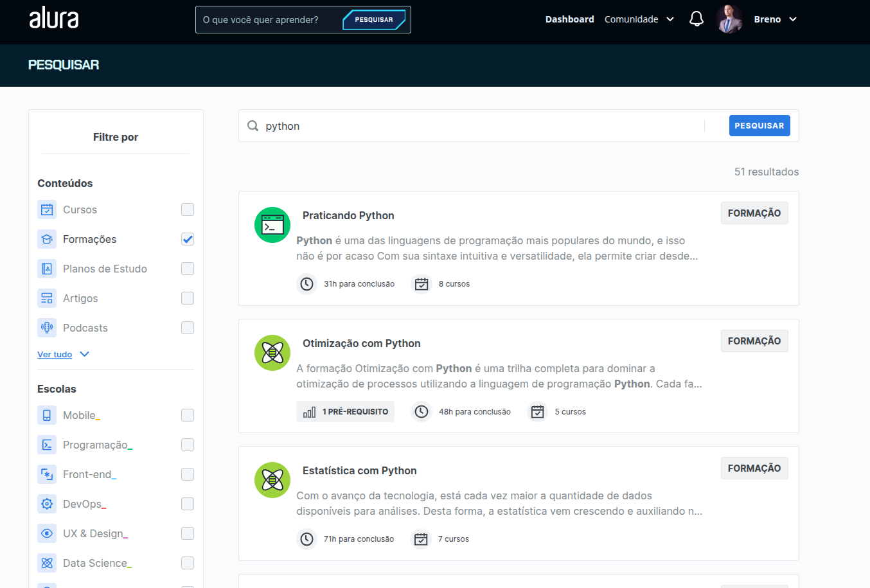Click the DevOps gear icon
This screenshot has height=588, width=870.
click(47, 504)
